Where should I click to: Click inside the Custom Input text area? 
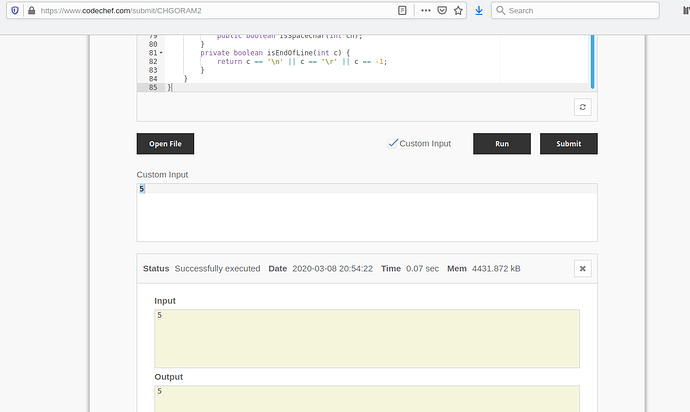(367, 213)
